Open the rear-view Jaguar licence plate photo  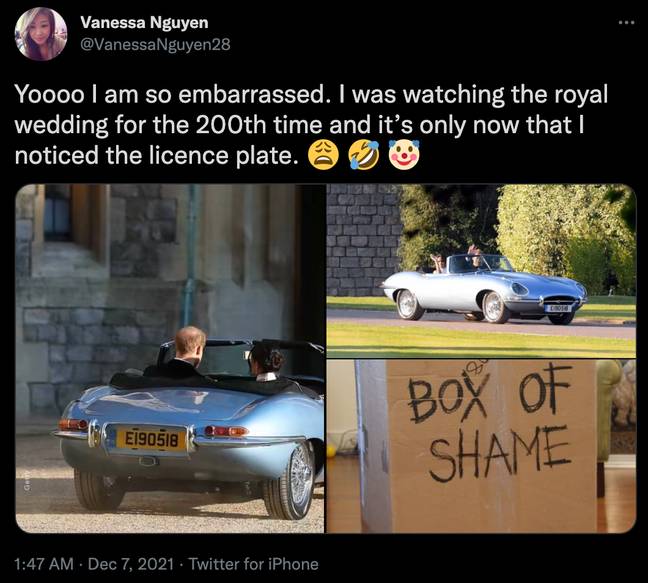[x=170, y=359]
